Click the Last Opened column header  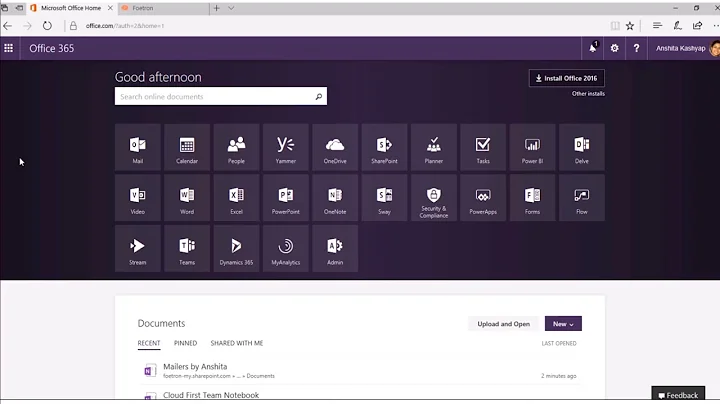(559, 343)
